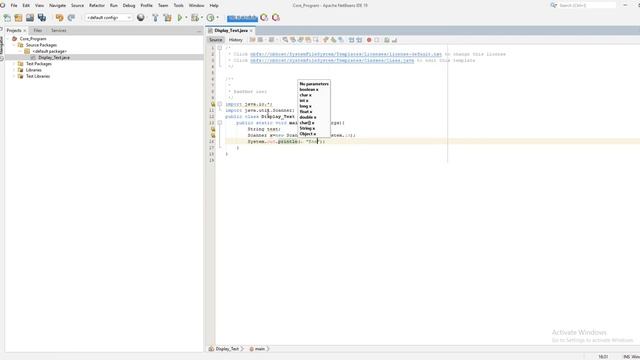Select the Display_Text.java editor tab
This screenshot has width=640, height=360.
[231, 31]
